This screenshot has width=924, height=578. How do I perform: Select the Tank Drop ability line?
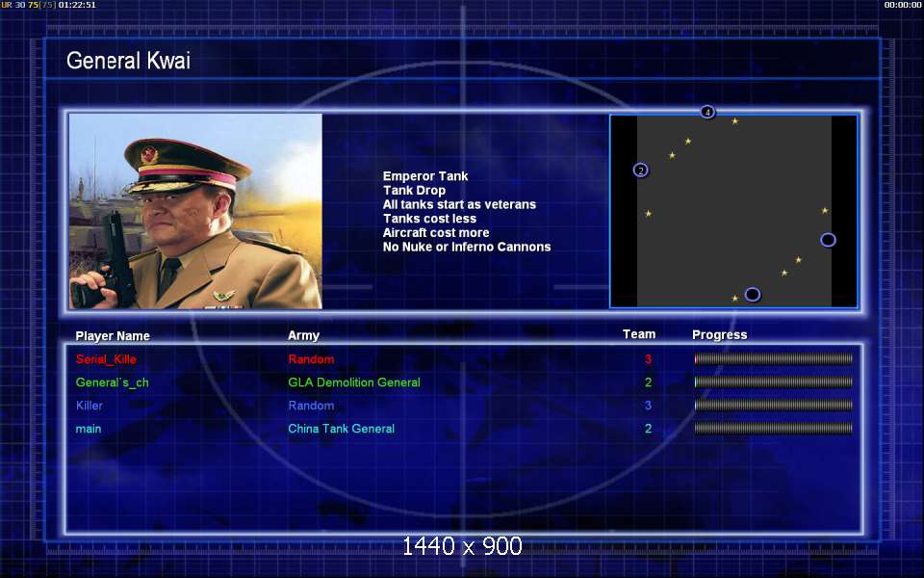pyautogui.click(x=414, y=191)
